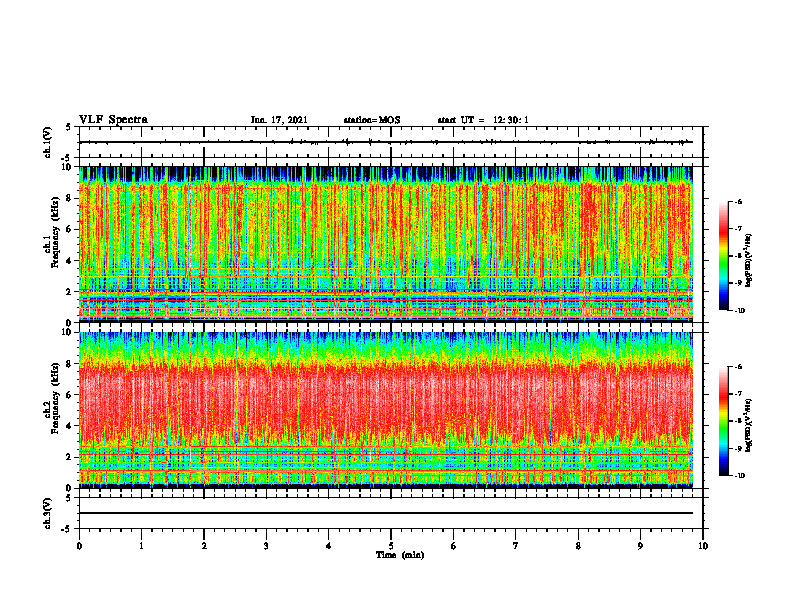Click the "VLF Spectra" plot title
Viewport: 792px width, 612px height.
coord(113,120)
